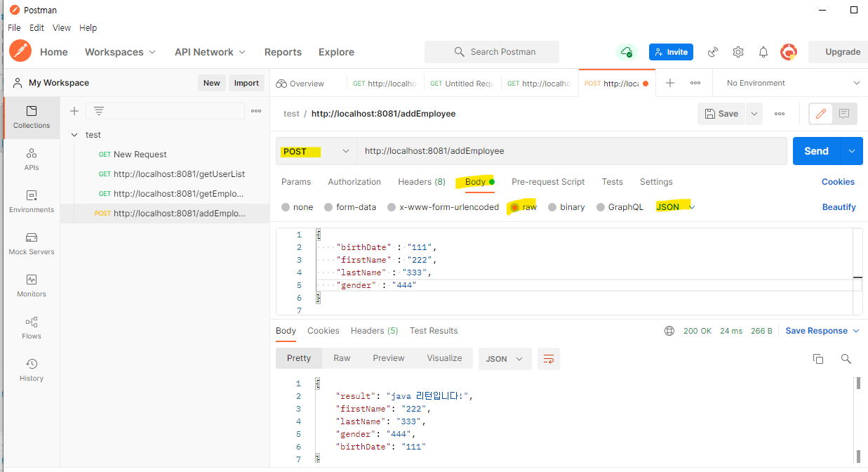Click the cloud sync status icon

click(x=625, y=52)
